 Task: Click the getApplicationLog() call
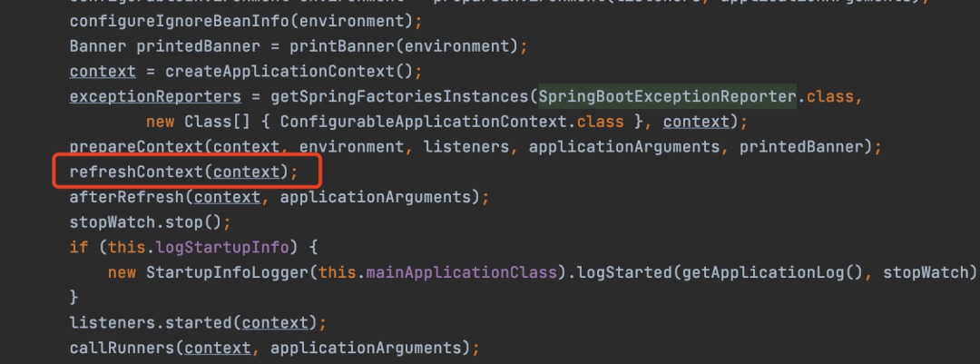(772, 272)
